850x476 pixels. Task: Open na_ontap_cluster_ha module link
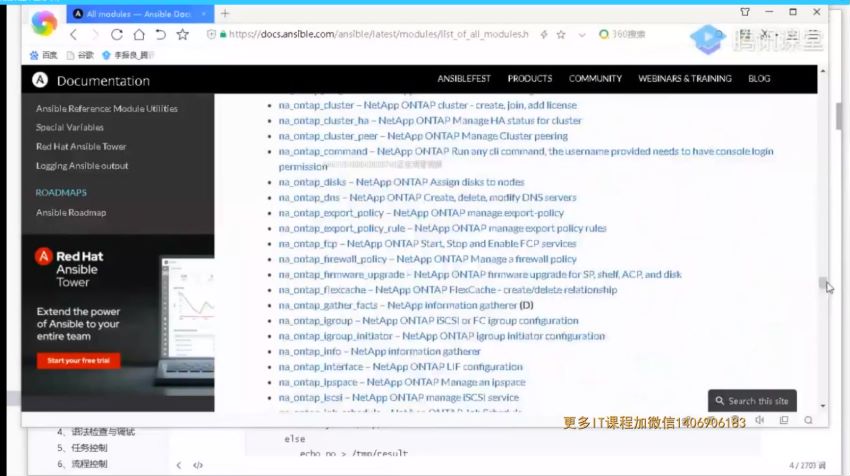(x=430, y=120)
